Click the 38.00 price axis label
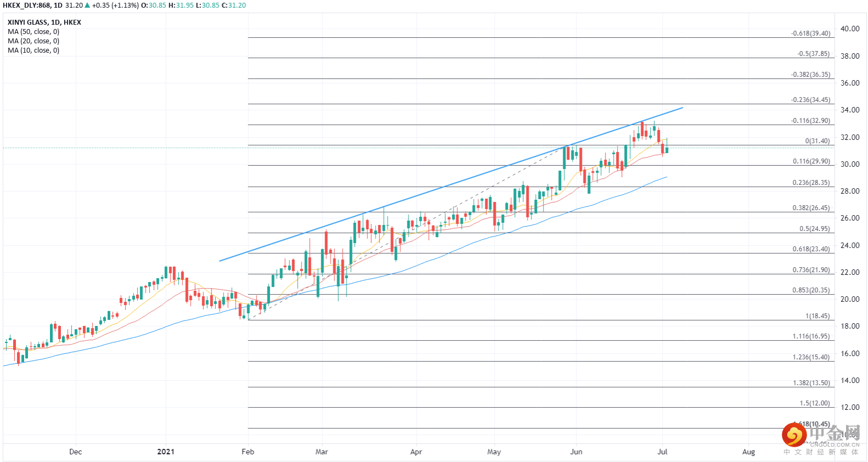 (x=850, y=56)
